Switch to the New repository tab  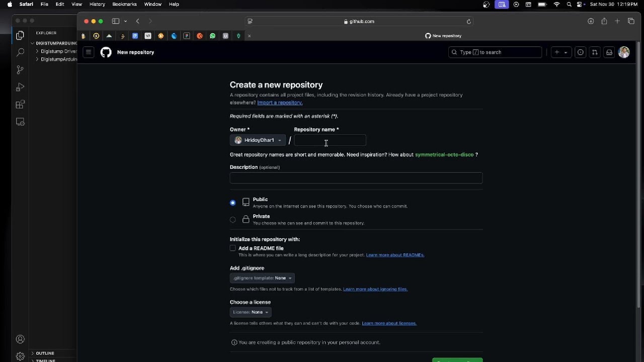[x=443, y=36]
